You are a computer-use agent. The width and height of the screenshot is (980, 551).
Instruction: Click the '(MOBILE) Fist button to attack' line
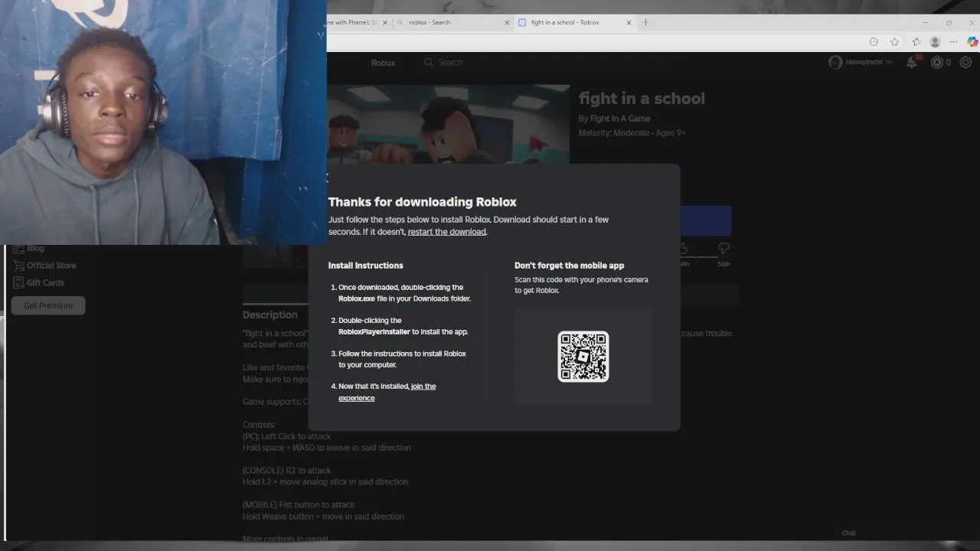click(299, 505)
